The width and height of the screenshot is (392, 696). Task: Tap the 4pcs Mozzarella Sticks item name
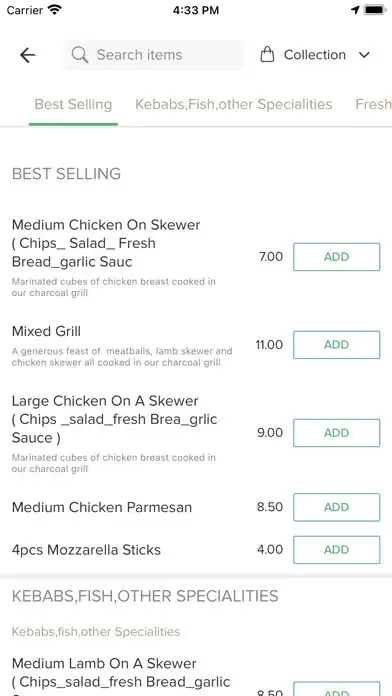tap(86, 550)
